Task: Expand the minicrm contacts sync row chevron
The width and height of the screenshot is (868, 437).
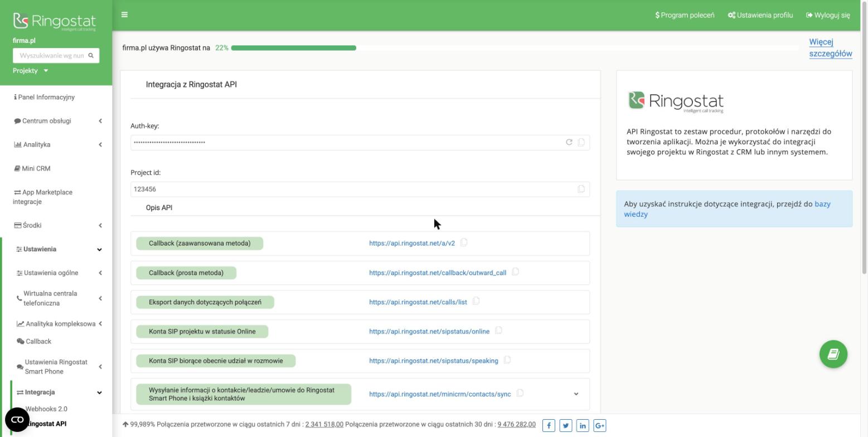Action: (x=576, y=394)
